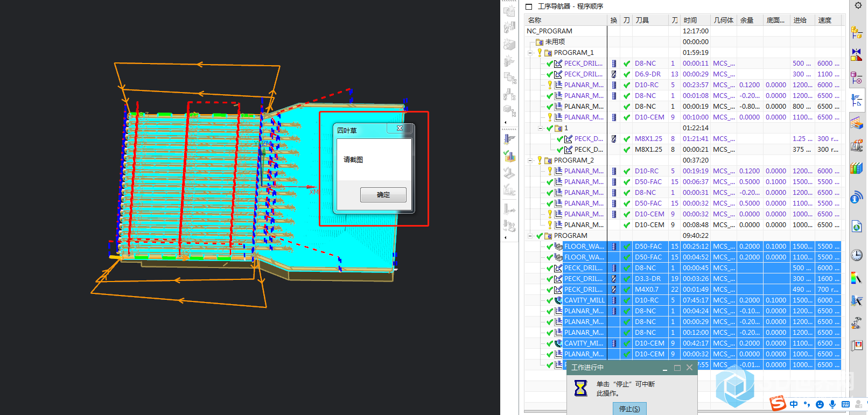Open the Process Studio sidebar icon
Screen dimensions: 868x415
(857, 301)
